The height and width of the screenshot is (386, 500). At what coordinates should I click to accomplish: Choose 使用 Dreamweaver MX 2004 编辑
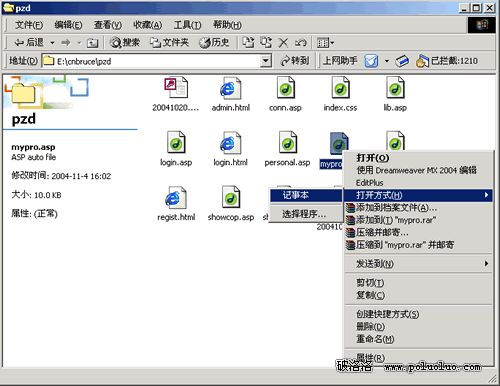(418, 170)
